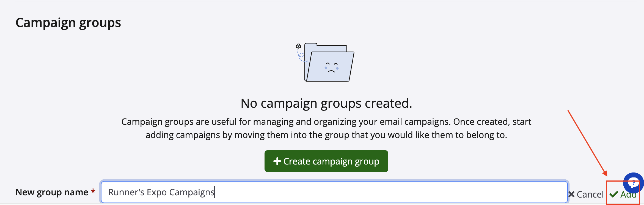
Task: Click the green checkmark beside Add
Action: pos(614,195)
